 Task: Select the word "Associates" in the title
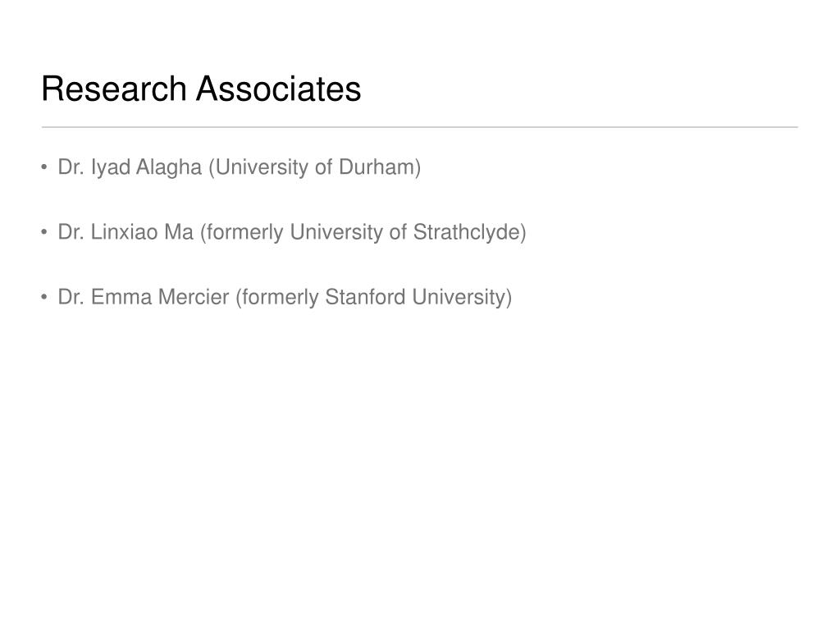click(279, 89)
